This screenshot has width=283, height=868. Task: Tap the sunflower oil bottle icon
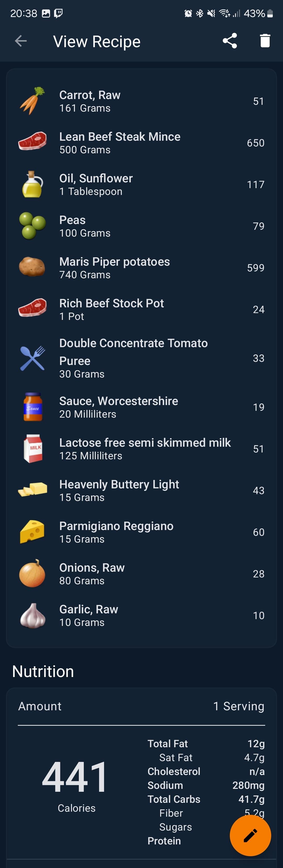[x=32, y=184]
